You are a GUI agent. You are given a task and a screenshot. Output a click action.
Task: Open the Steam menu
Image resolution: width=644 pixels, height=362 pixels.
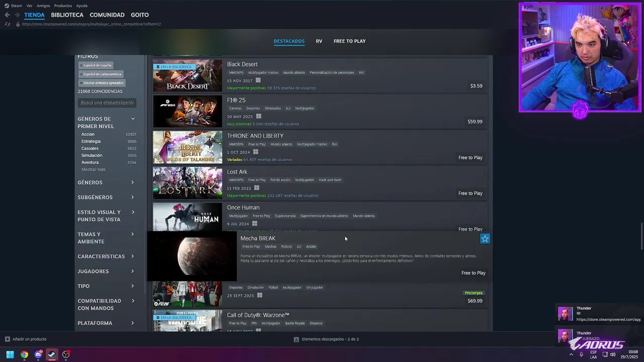coord(17,6)
